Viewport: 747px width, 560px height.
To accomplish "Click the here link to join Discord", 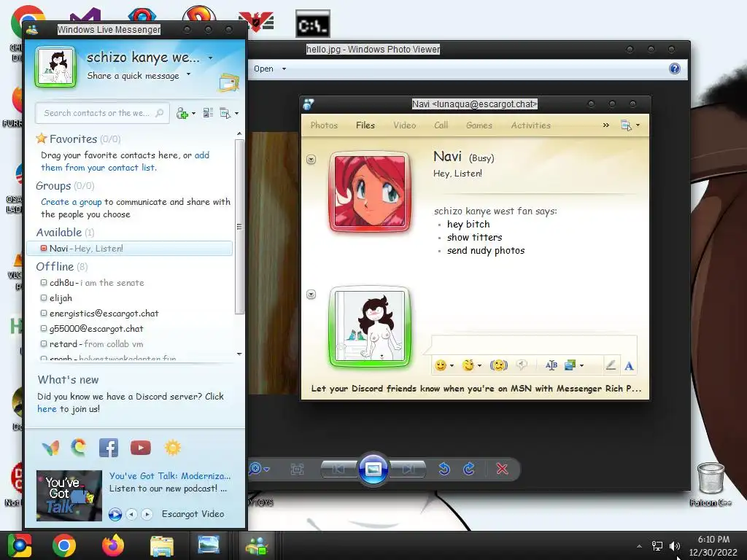I will point(47,409).
